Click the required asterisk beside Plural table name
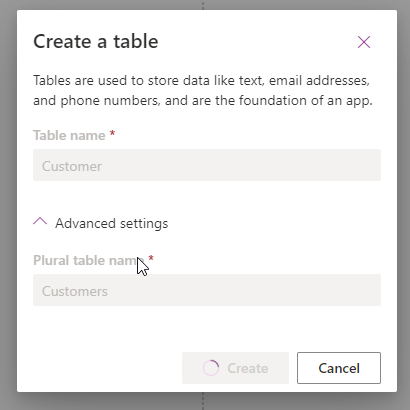Viewport: 410px width, 410px height. [151, 259]
